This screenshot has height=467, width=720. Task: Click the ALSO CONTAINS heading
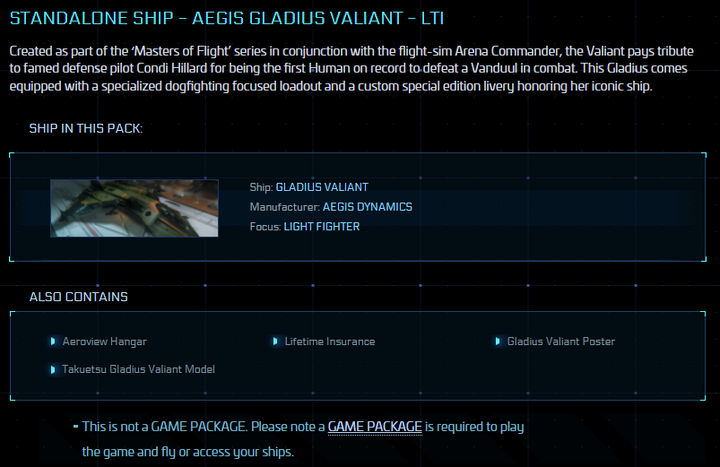click(x=78, y=297)
